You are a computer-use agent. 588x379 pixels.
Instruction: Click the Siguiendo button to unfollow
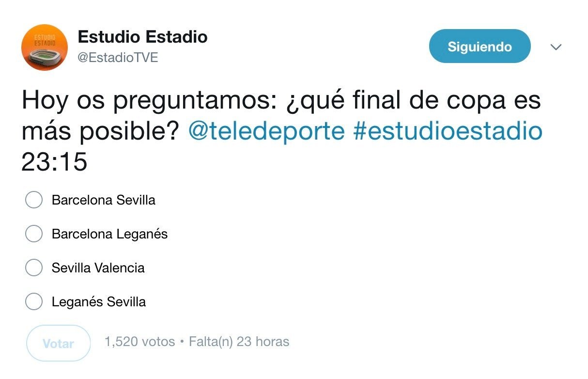(480, 46)
